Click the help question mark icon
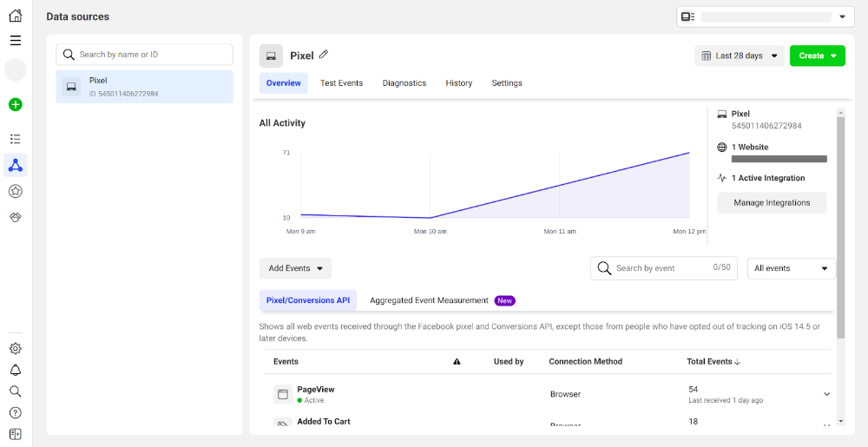The height and width of the screenshot is (447, 868). tap(15, 413)
